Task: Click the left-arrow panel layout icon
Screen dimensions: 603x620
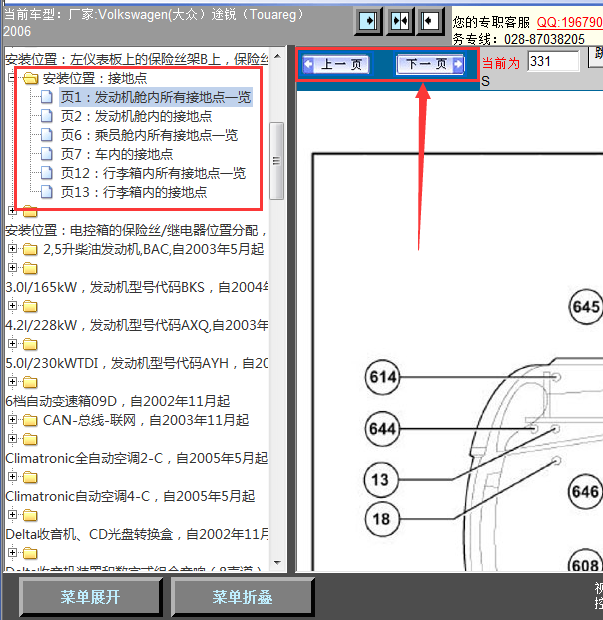Action: point(430,21)
